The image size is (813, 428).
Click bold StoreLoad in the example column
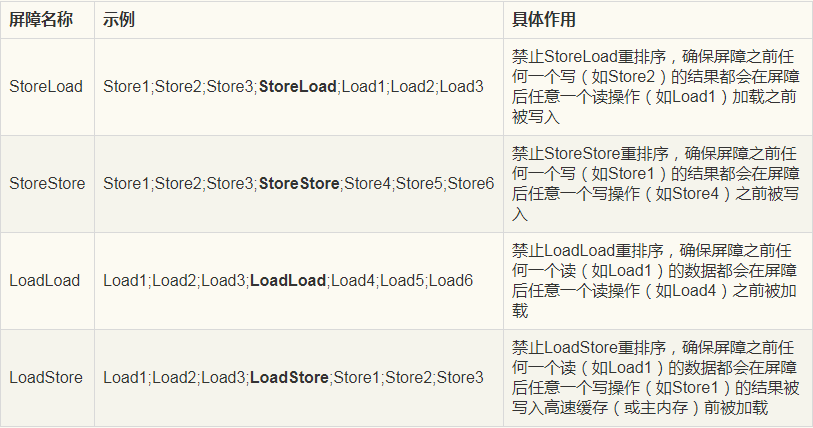tap(298, 86)
